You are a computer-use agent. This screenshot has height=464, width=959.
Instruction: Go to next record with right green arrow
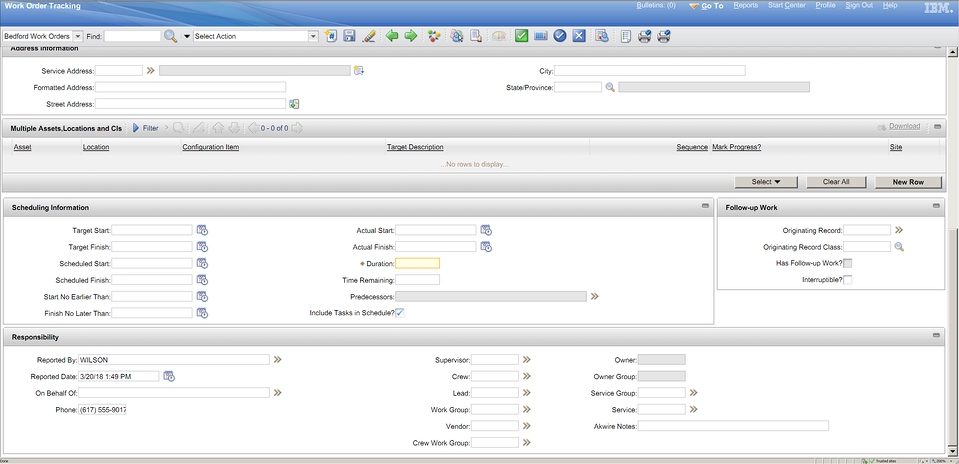[411, 36]
